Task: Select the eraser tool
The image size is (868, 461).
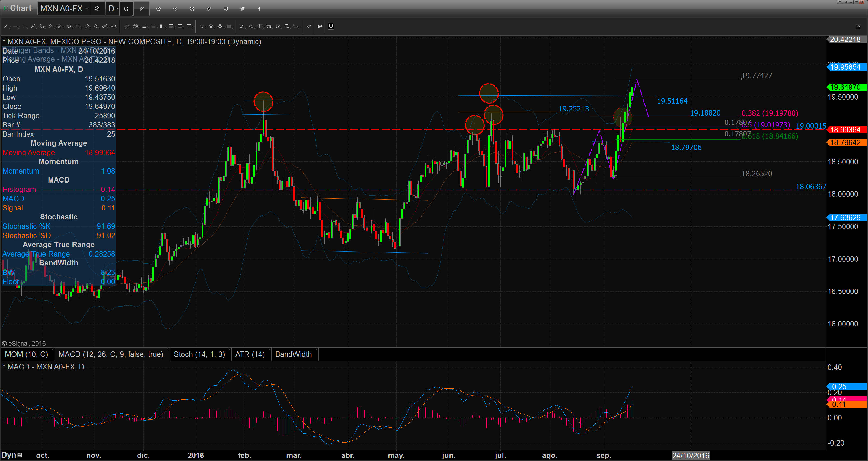Action: point(308,26)
